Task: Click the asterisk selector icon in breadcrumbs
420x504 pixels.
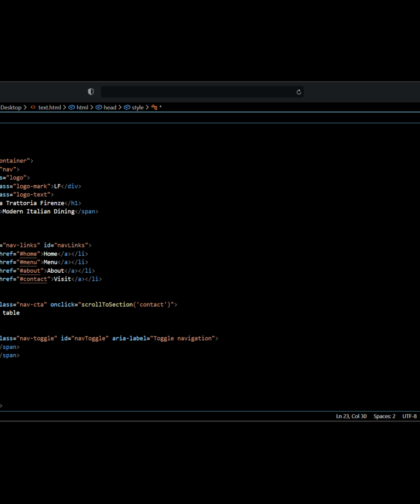Action: point(155,108)
